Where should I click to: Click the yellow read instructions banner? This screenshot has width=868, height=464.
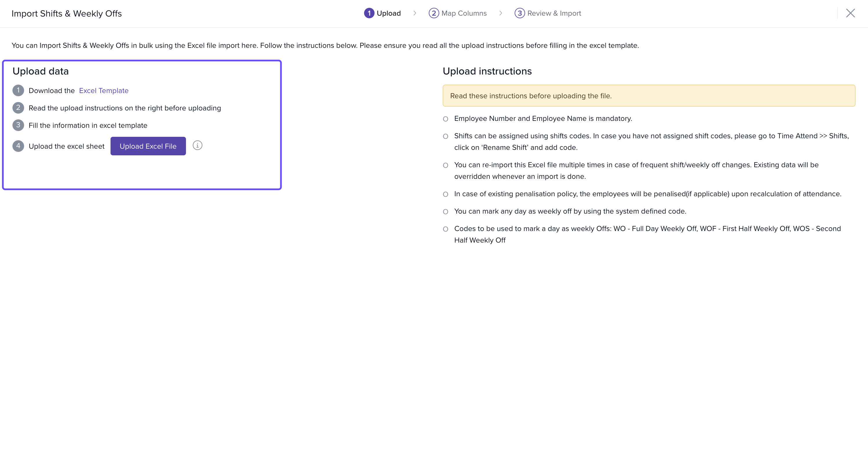coord(649,96)
